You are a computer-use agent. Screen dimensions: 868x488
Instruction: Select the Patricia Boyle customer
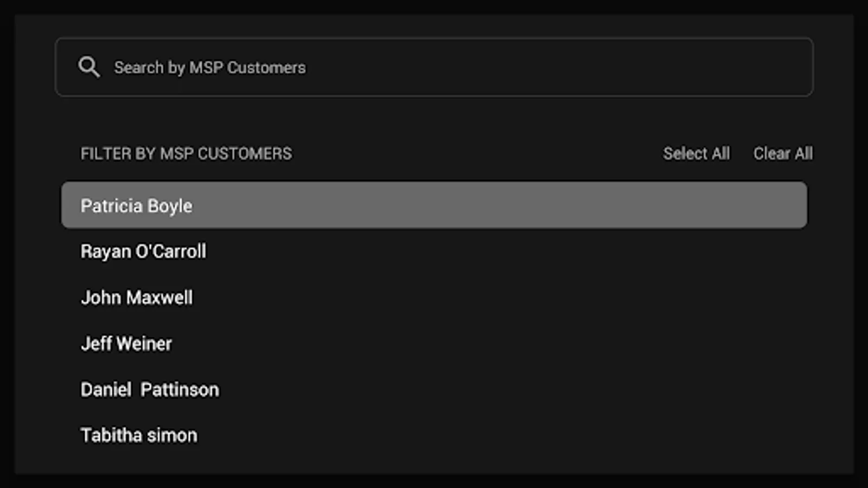[434, 206]
